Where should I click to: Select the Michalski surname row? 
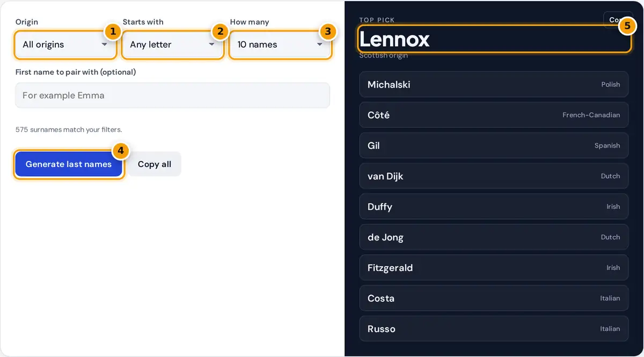pyautogui.click(x=494, y=84)
